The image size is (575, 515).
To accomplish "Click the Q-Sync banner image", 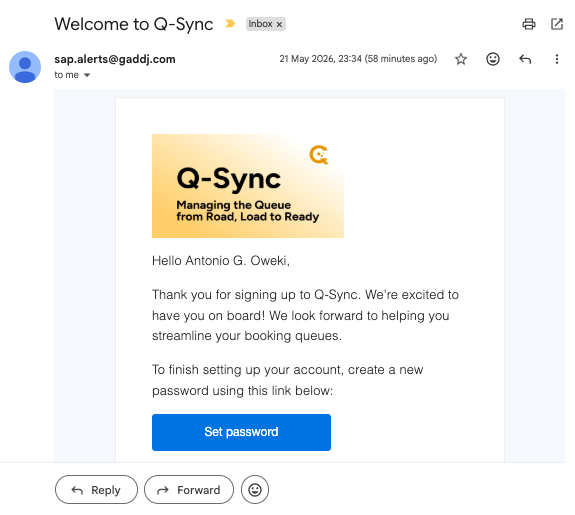I will (248, 186).
